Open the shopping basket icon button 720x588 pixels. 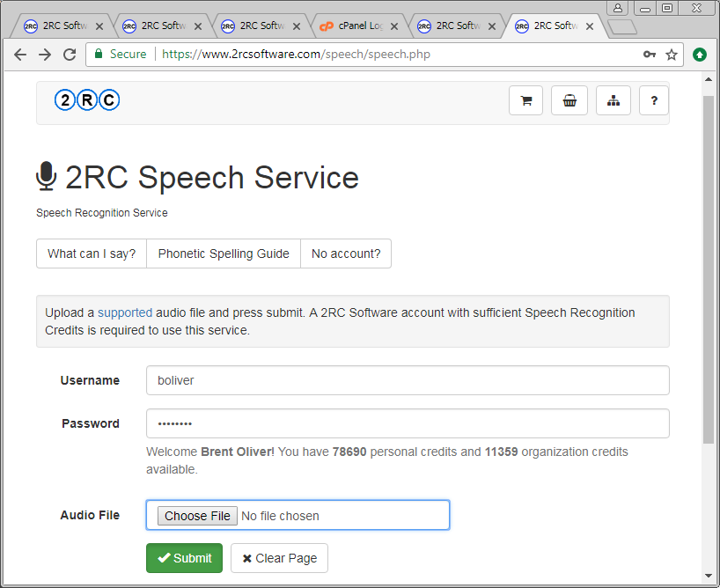(569, 100)
